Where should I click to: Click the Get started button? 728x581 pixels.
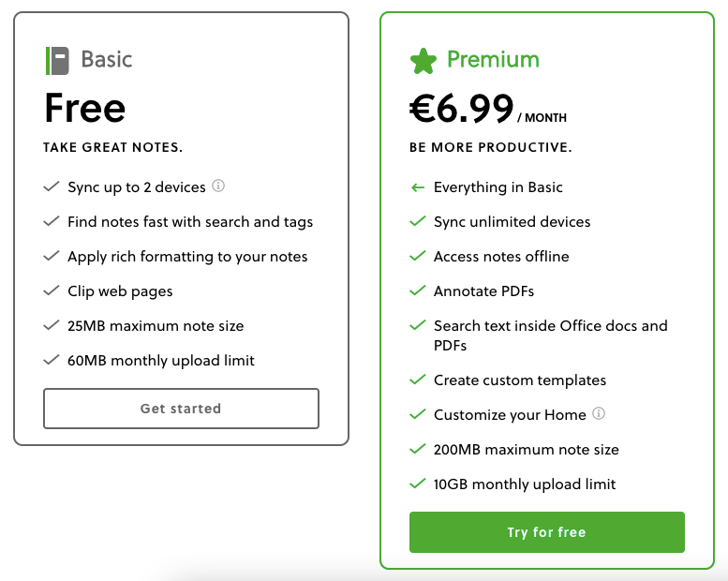click(181, 409)
